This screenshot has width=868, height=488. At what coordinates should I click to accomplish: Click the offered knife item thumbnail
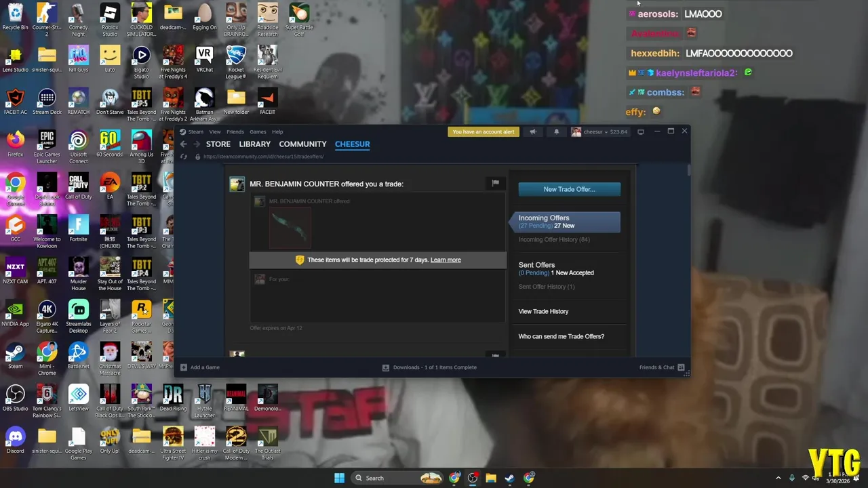(290, 228)
